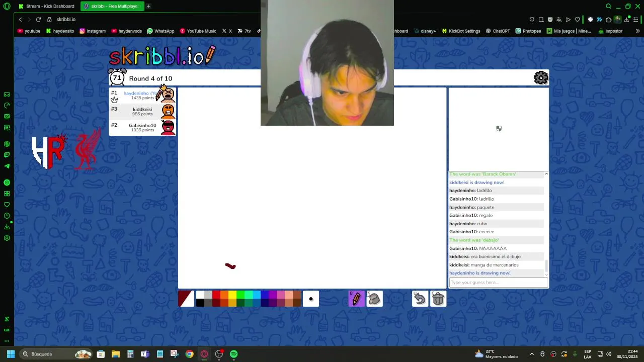Click the guess input field
This screenshot has height=362, width=644.
pyautogui.click(x=498, y=283)
